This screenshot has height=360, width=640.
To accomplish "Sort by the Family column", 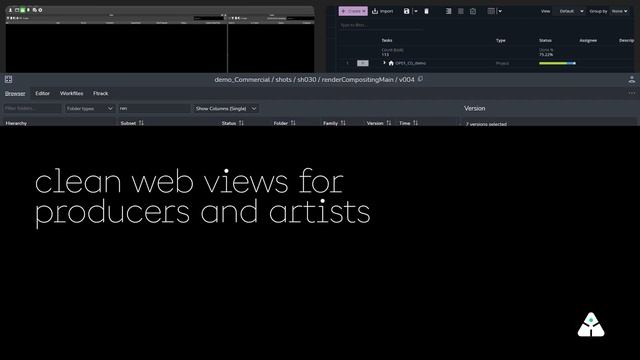I will click(343, 123).
